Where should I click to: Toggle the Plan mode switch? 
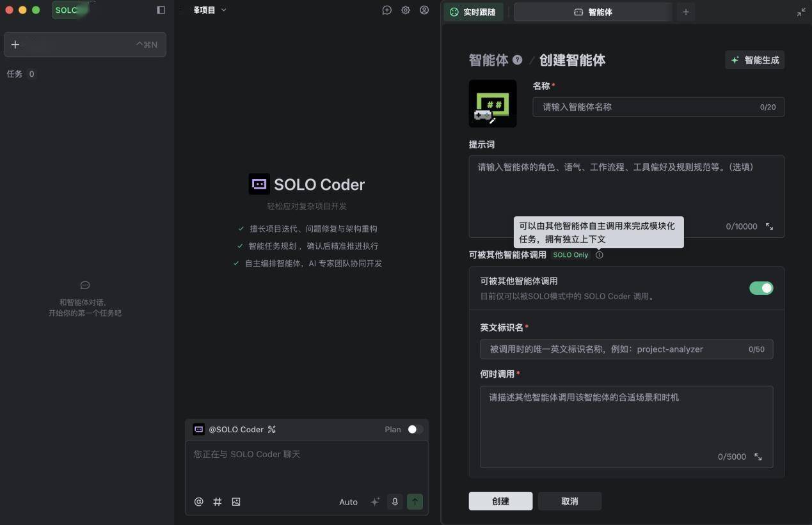tap(415, 429)
